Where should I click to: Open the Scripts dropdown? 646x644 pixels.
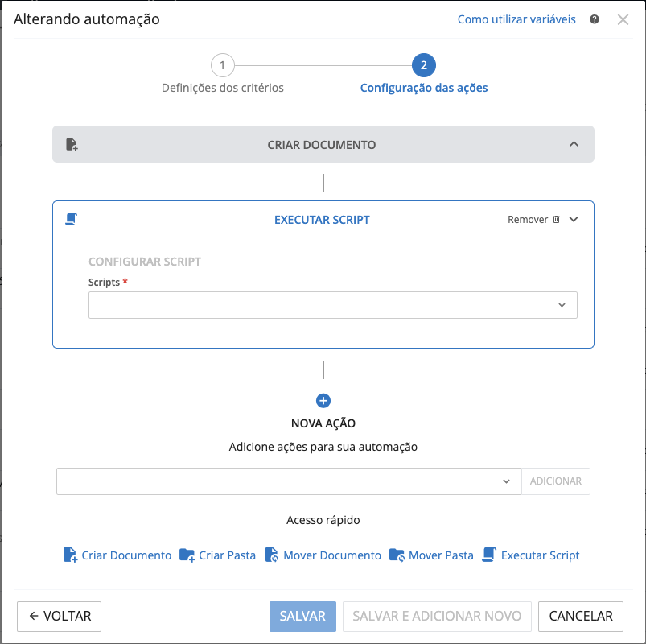[x=332, y=305]
